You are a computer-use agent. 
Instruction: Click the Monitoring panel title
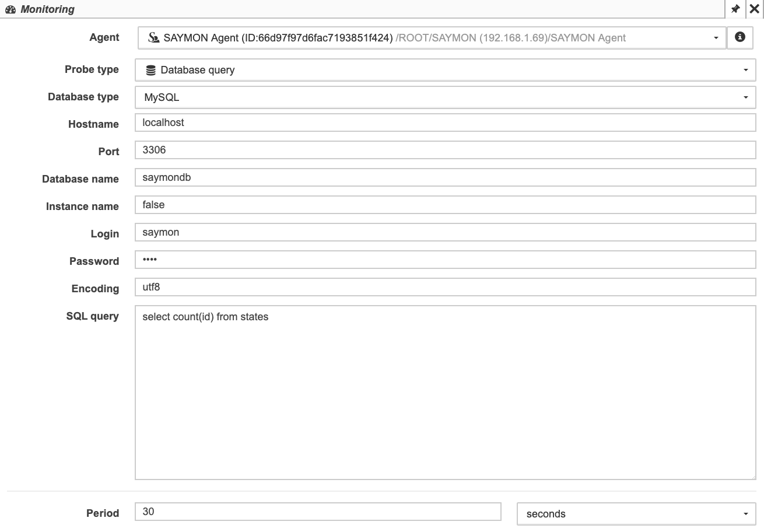coord(48,9)
